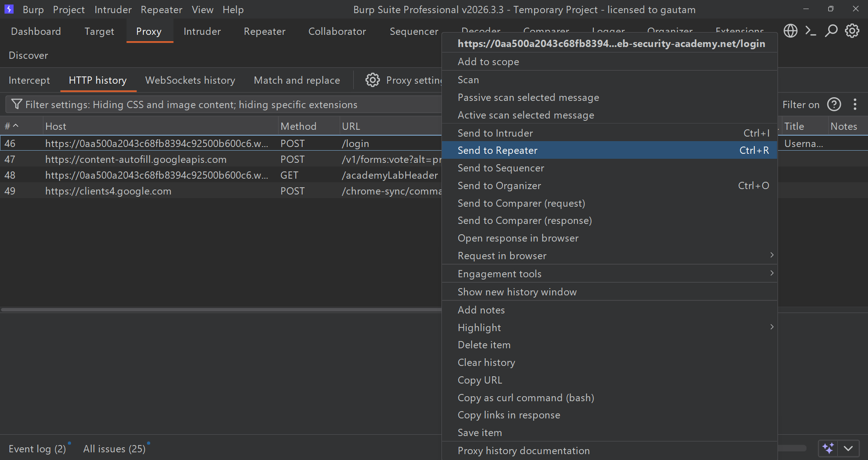This screenshot has height=460, width=868.
Task: Open the settings gear icon
Action: (x=852, y=31)
